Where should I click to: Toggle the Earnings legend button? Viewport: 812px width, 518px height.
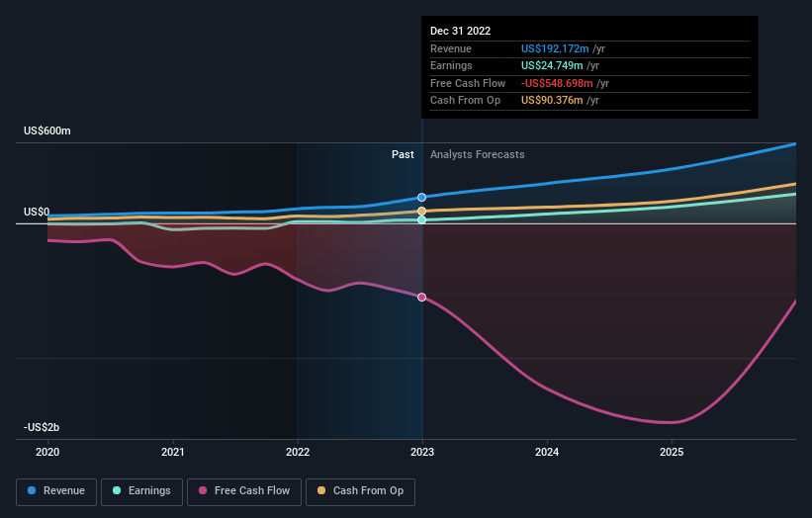[141, 491]
